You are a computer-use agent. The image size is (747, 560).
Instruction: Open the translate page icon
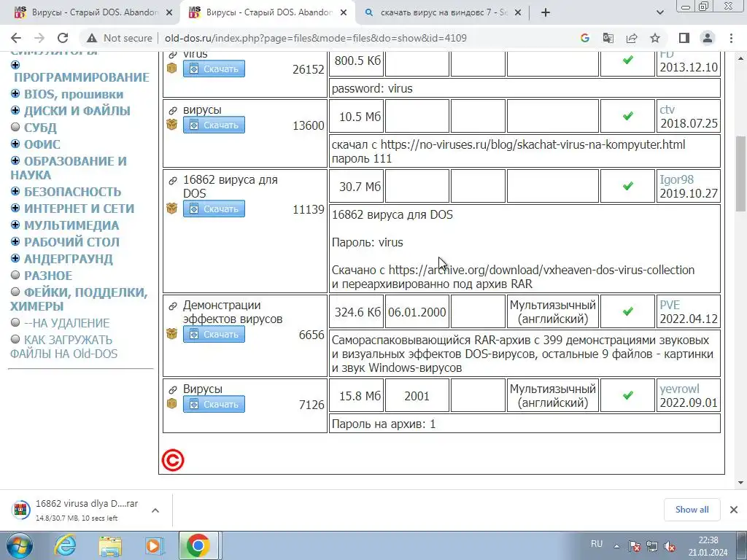[608, 38]
